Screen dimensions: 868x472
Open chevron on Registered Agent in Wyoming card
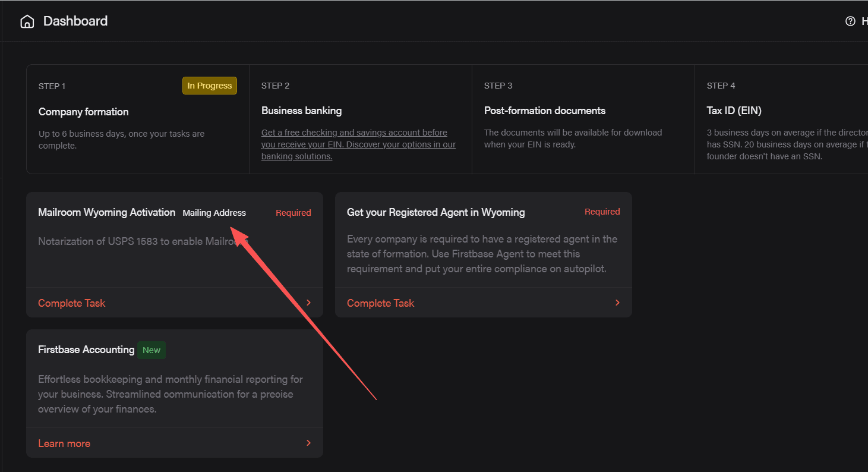pyautogui.click(x=617, y=303)
